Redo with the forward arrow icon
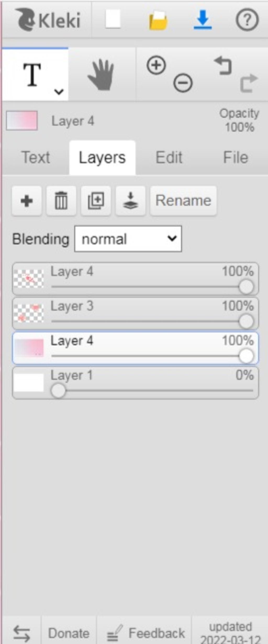 click(x=249, y=83)
